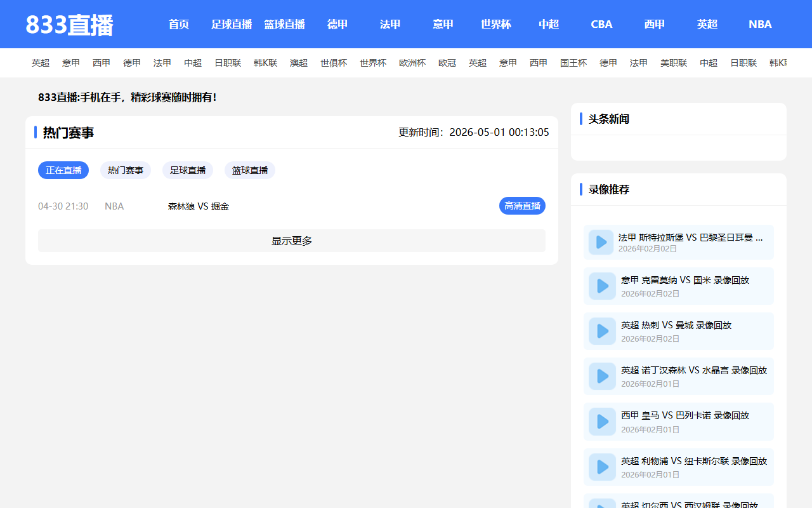This screenshot has height=508, width=812.
Task: Open 英超 利物浦 VS 纽卡斯尔联 录像回放 title
Action: point(694,461)
